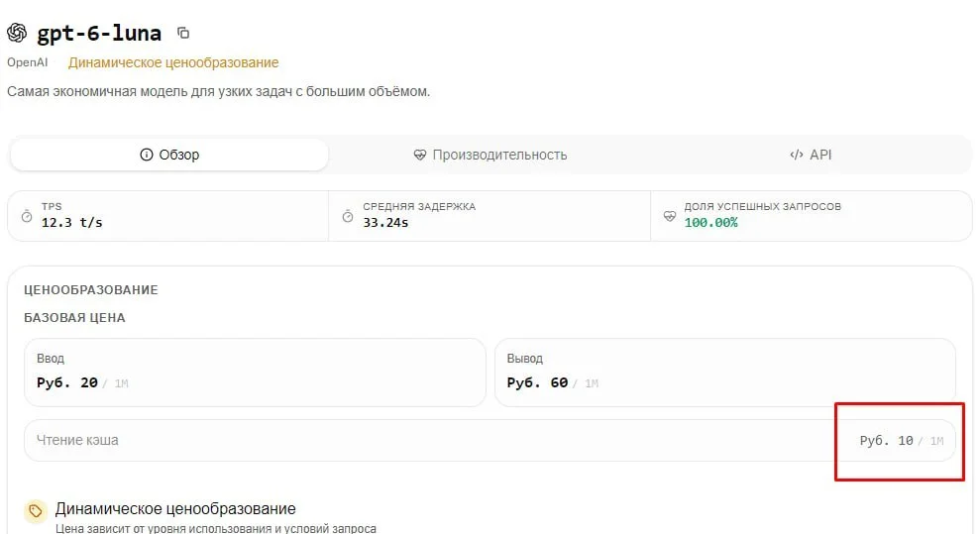Switch to the Производительность tab
The width and height of the screenshot is (980, 534).
[490, 155]
